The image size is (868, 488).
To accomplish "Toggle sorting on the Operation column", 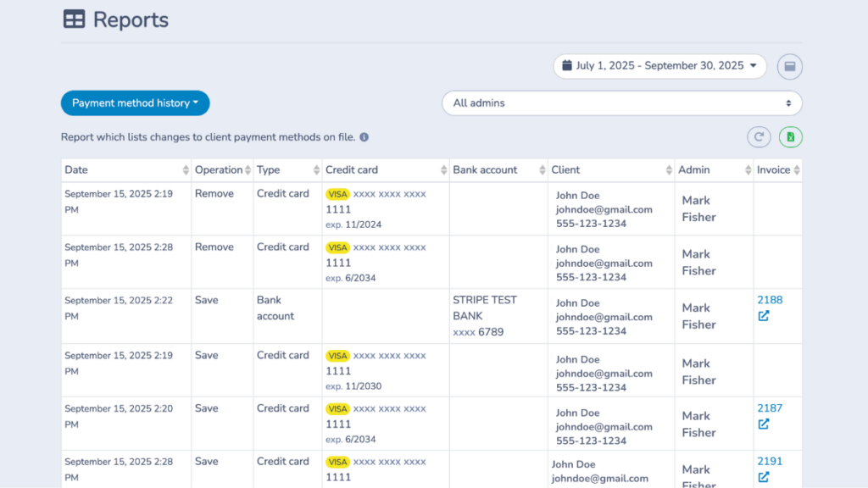I will [x=246, y=169].
